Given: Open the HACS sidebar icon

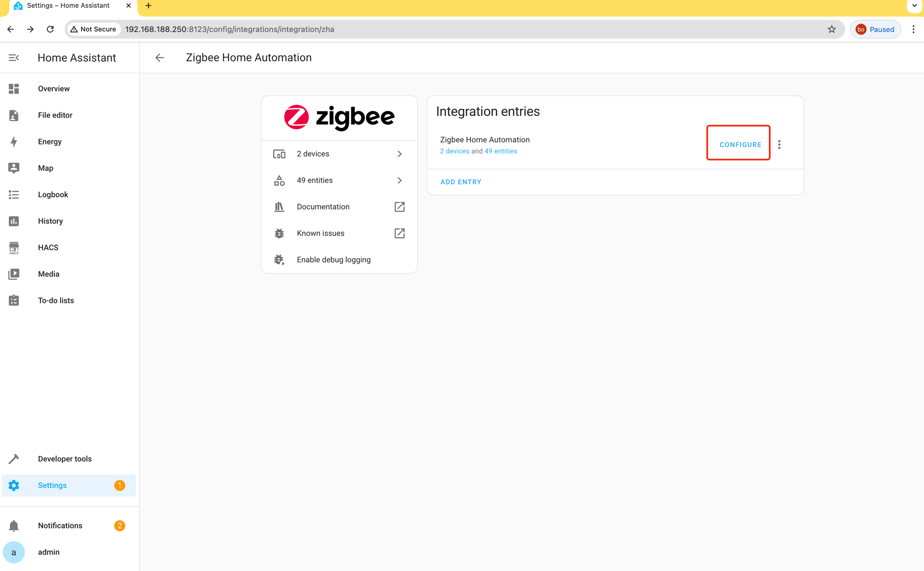Looking at the screenshot, I should coord(14,248).
